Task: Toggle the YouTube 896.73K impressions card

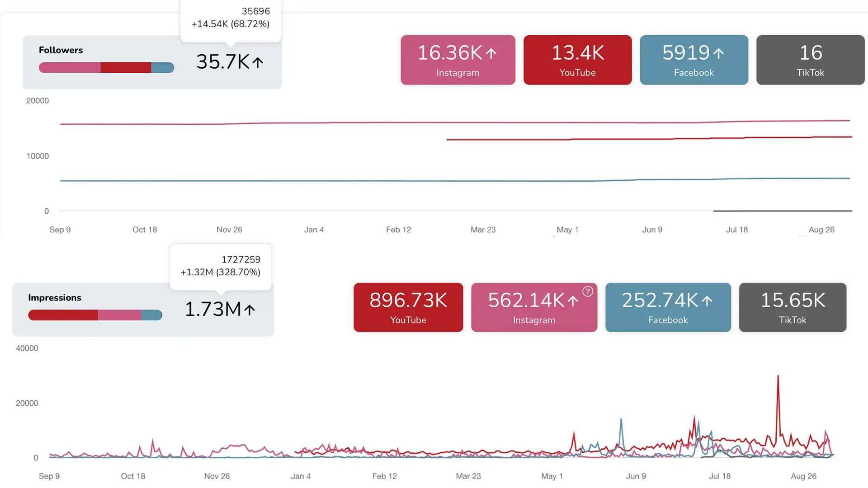Action: pos(408,308)
